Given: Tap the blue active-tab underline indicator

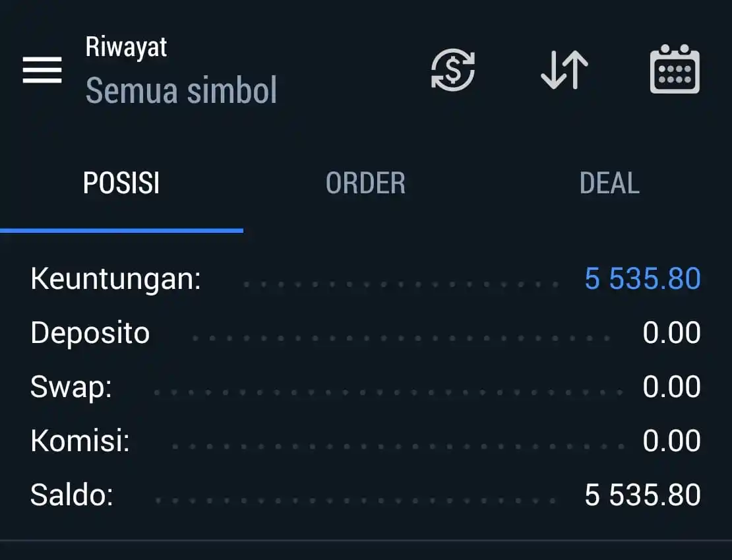Looking at the screenshot, I should (x=121, y=230).
